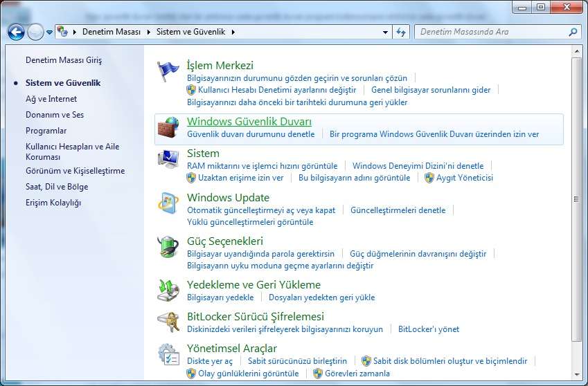This screenshot has height=386, width=588.
Task: Click Bilgisayarı yedekle link
Action: [x=220, y=297]
